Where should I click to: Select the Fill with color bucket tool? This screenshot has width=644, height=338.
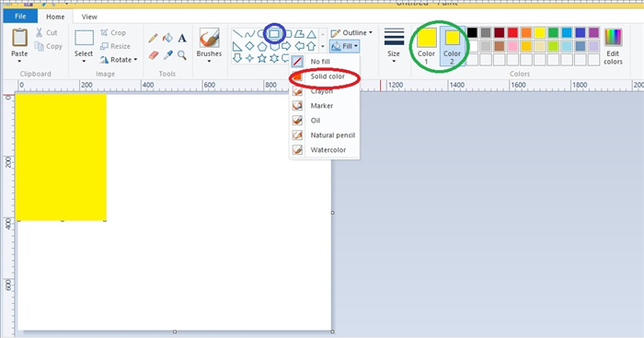[167, 39]
